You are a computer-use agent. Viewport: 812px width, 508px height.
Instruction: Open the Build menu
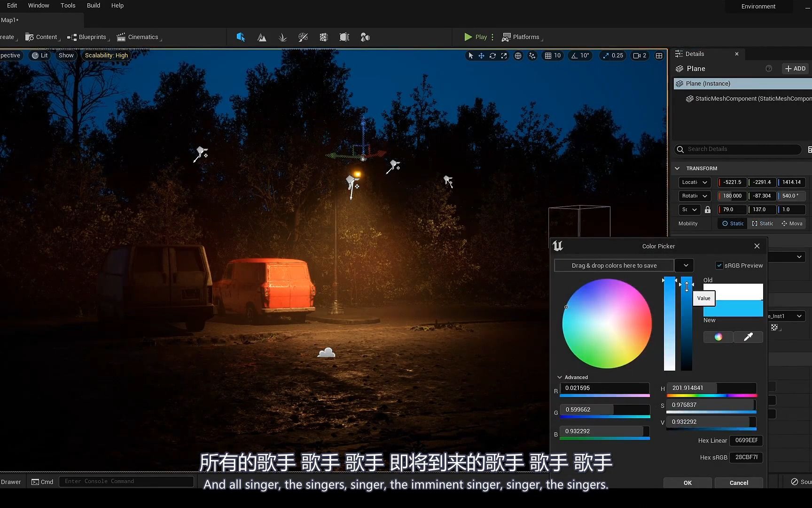(94, 6)
